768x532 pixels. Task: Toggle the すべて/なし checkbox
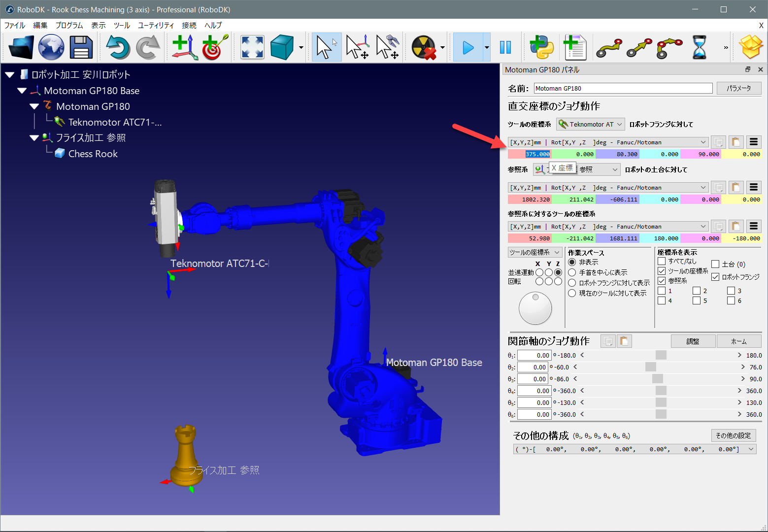coord(662,261)
